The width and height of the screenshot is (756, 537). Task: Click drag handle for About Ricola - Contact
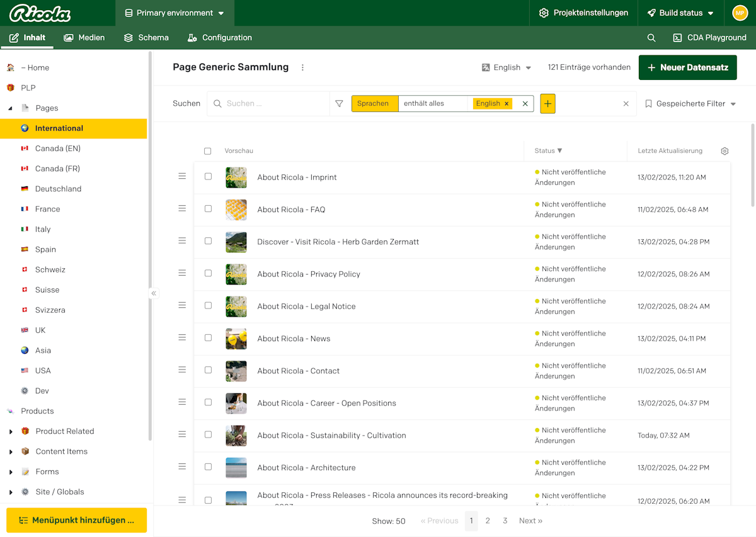182,370
